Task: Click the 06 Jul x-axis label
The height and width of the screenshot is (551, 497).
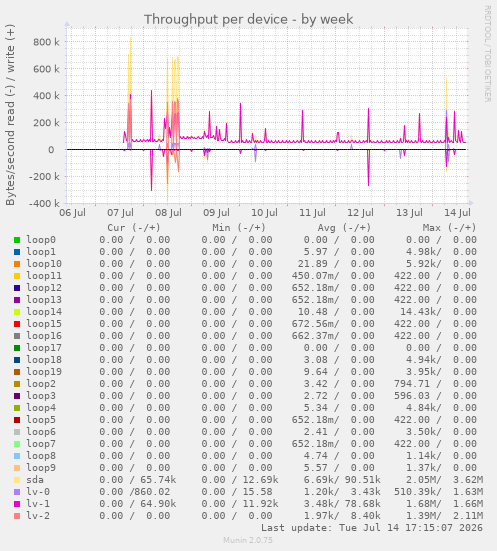Action: [72, 213]
